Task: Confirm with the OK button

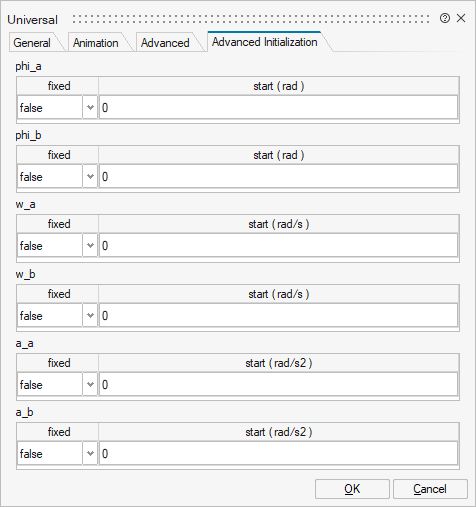Action: coord(352,489)
